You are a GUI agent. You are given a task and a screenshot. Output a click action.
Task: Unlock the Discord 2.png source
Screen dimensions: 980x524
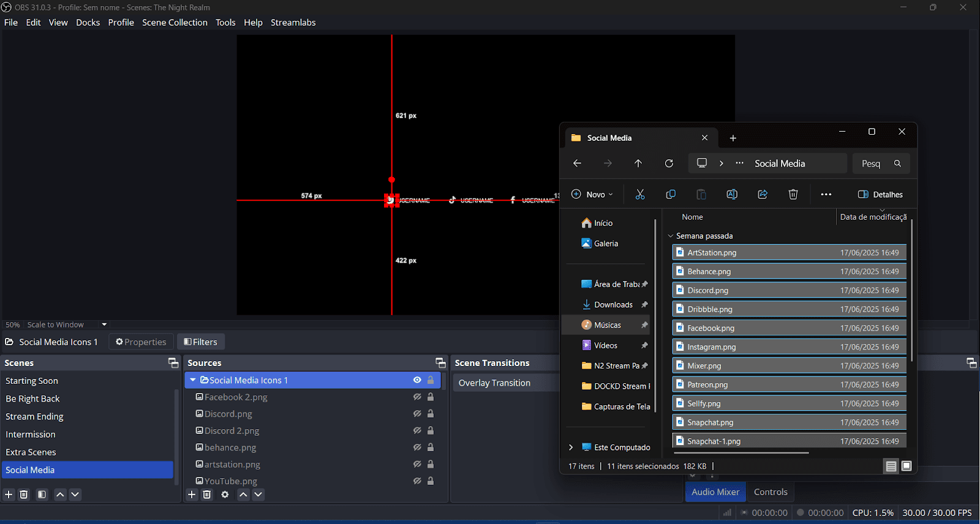[x=431, y=430]
